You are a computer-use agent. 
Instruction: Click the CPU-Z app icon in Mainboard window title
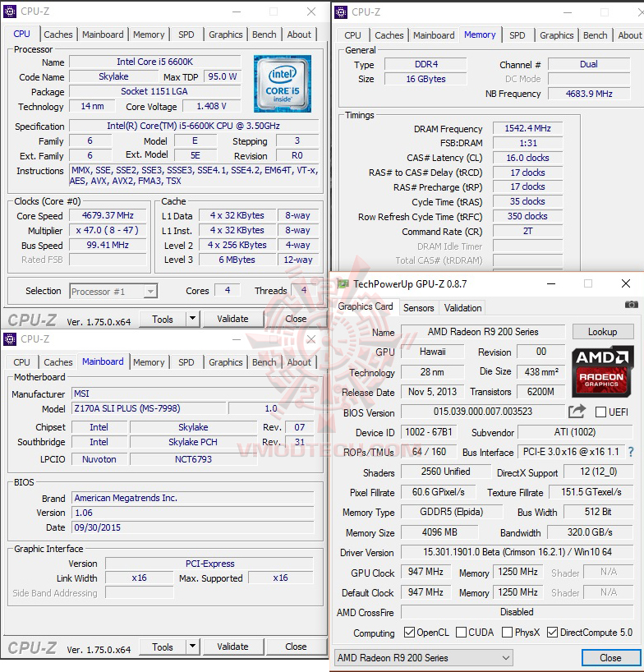click(x=9, y=339)
